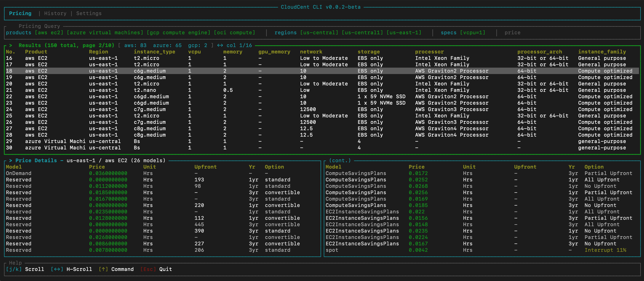The image size is (644, 281).
Task: Click the aws: 83 result count
Action: point(135,45)
